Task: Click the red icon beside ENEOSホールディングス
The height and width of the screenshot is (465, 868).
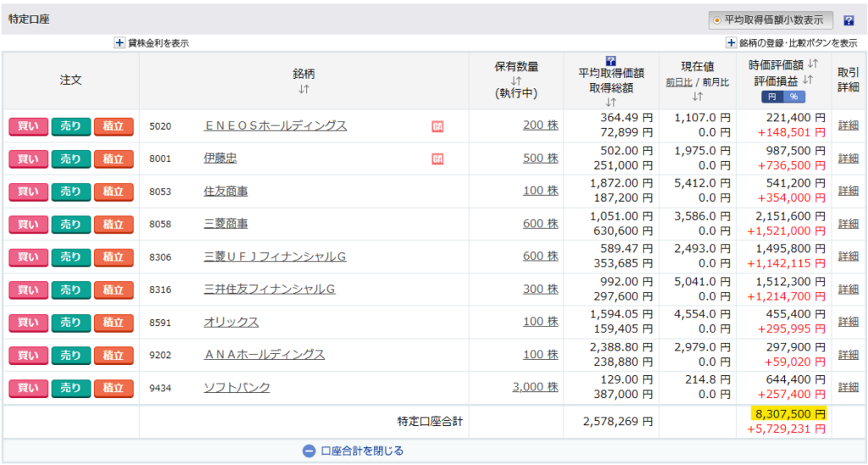Action: 438,126
